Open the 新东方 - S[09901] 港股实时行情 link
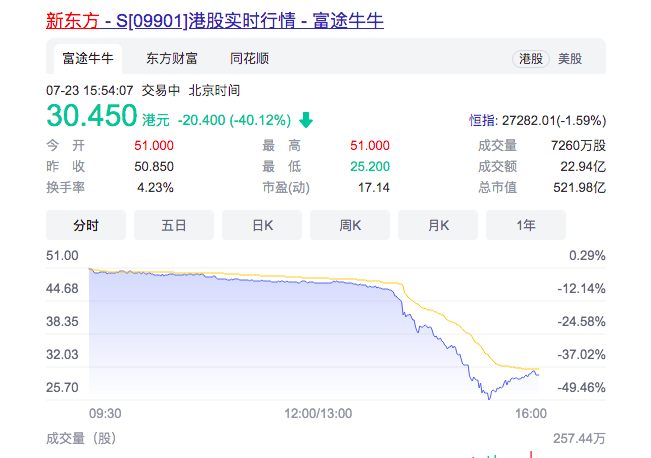This screenshot has width=651, height=458. (215, 21)
